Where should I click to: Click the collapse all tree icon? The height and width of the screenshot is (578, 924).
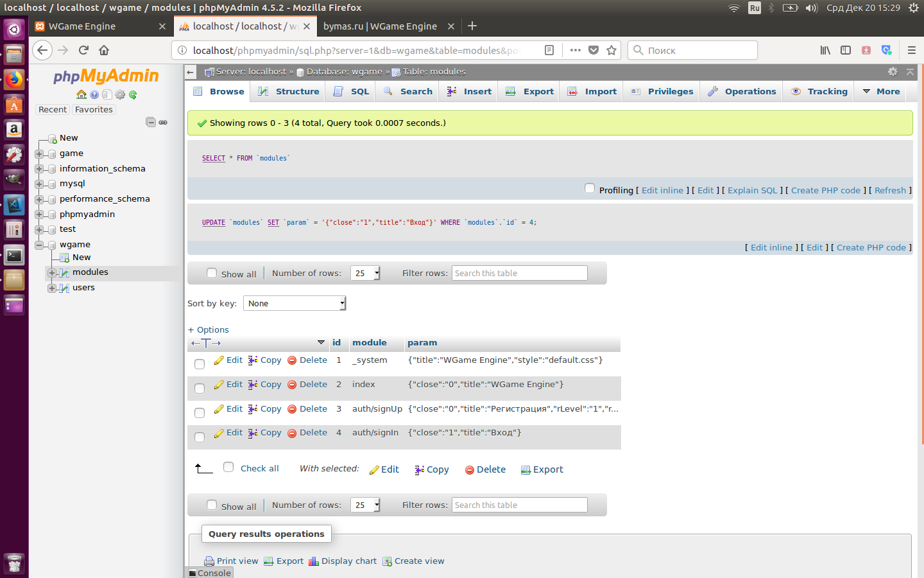click(x=151, y=122)
